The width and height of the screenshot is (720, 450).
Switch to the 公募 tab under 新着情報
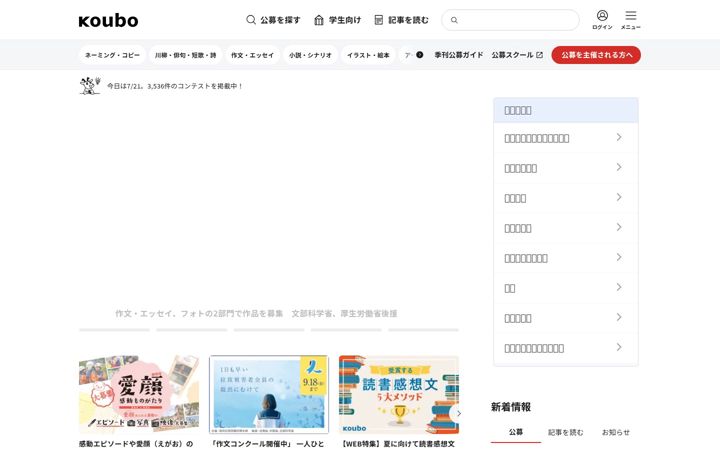[x=516, y=432]
